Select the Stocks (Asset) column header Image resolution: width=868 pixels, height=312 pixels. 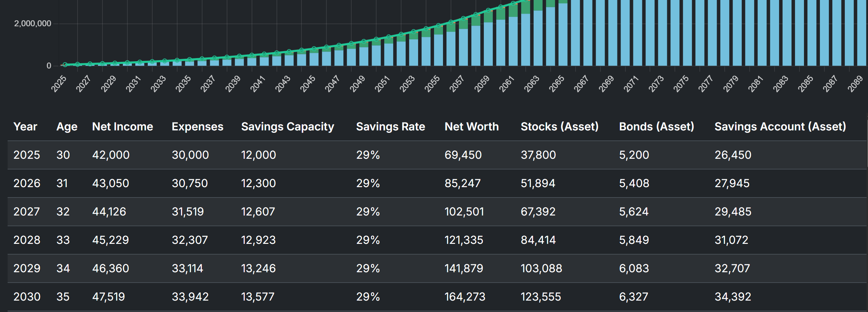(559, 127)
